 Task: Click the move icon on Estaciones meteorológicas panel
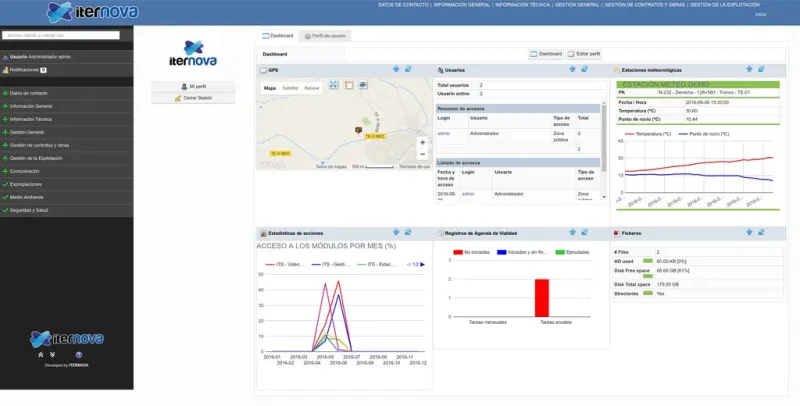[749, 69]
